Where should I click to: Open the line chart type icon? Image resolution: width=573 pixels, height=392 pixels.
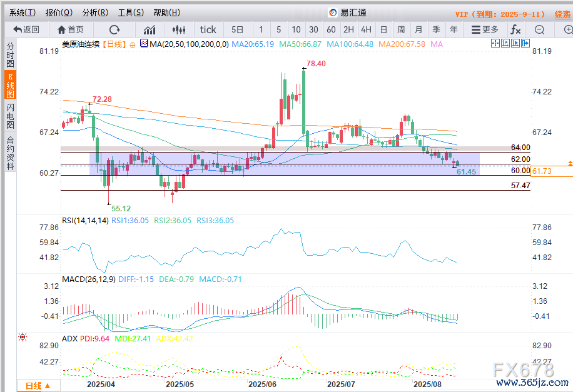[150, 29]
